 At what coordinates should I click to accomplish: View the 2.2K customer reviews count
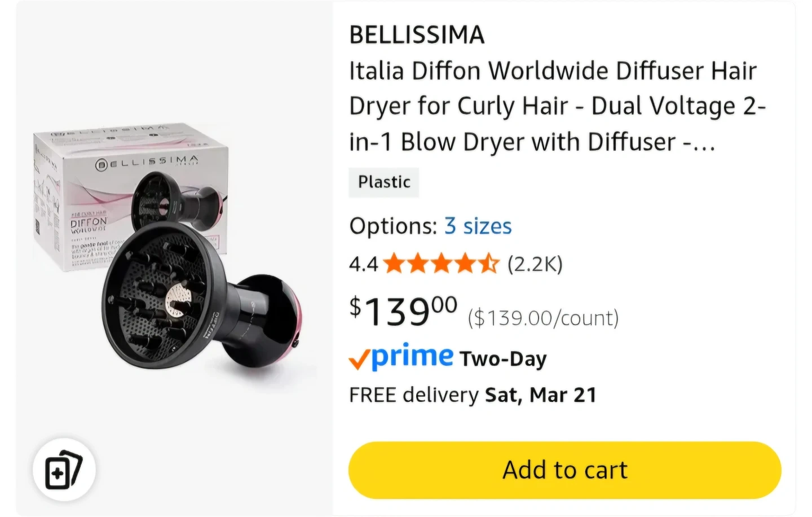535,264
